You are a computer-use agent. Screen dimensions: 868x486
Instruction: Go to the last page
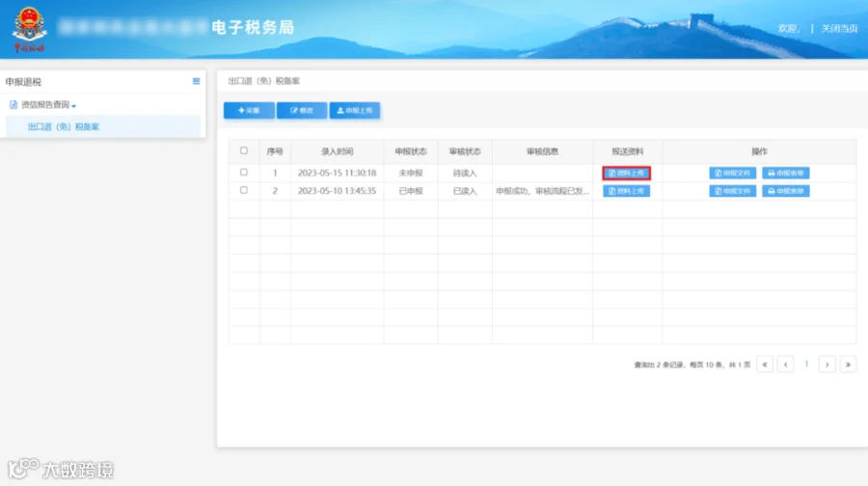848,364
